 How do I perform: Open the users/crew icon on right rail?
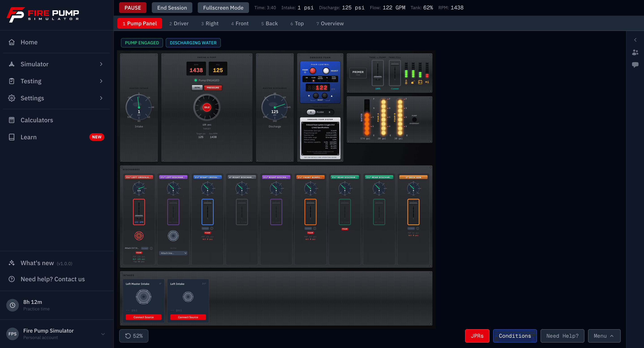[635, 52]
